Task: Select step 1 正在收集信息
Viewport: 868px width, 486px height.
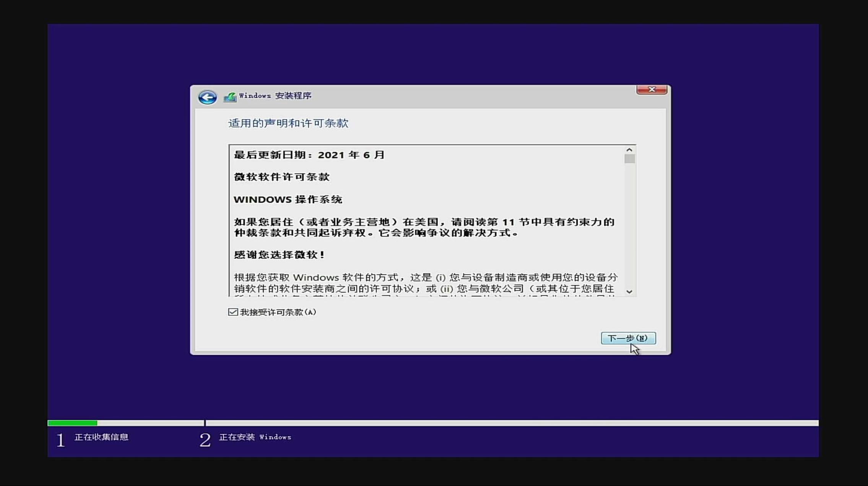Action: [101, 437]
